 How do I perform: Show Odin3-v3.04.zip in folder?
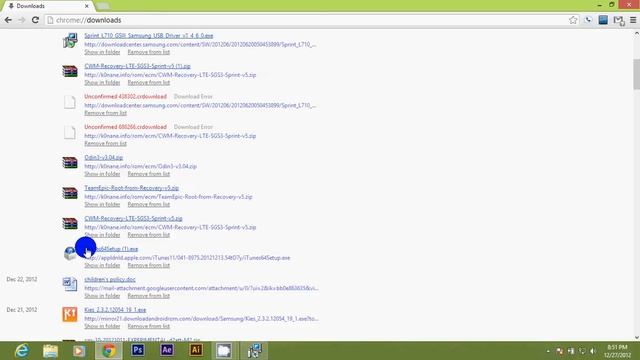pyautogui.click(x=102, y=174)
